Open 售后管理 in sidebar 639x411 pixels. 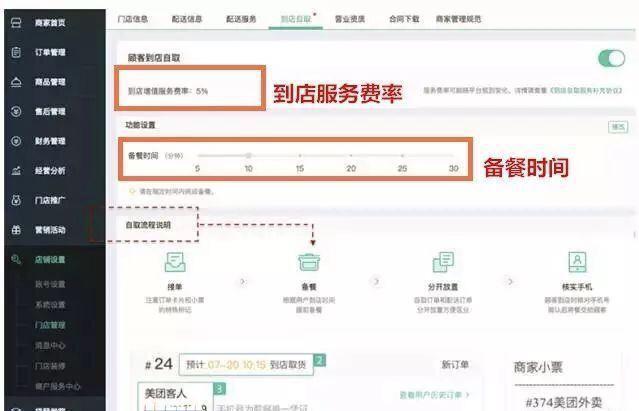[50, 112]
